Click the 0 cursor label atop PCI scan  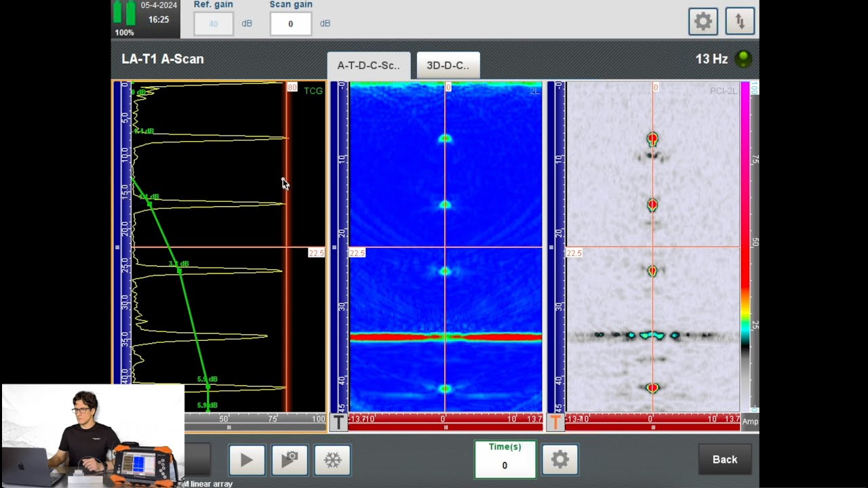656,87
